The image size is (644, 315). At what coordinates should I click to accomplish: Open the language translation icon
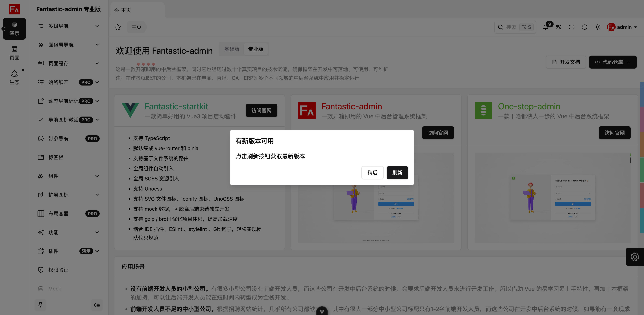(558, 27)
